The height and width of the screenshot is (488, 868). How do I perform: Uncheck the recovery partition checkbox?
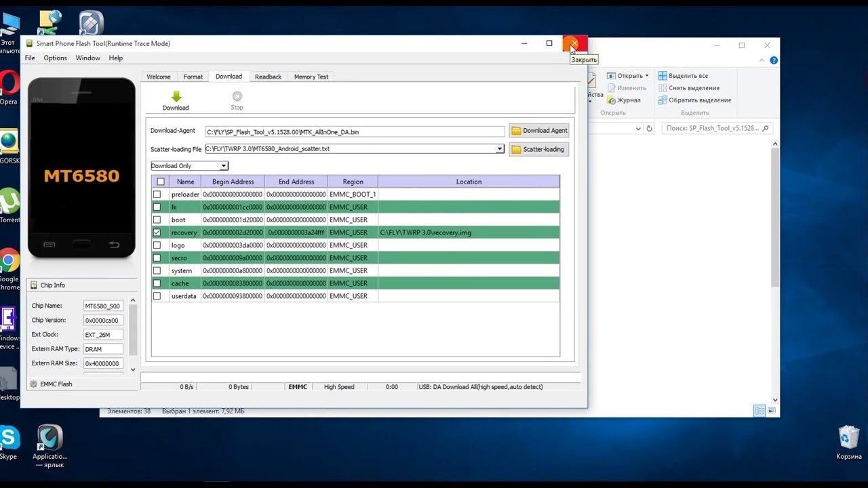click(157, 232)
